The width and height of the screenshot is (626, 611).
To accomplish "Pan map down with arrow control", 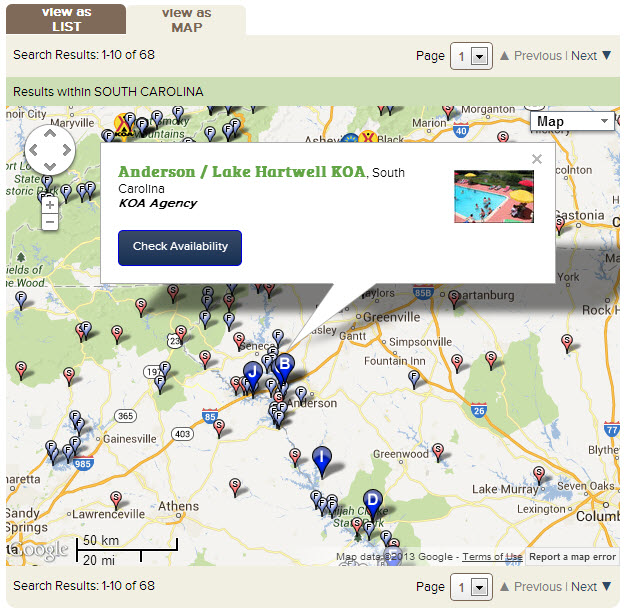I will 50,166.
